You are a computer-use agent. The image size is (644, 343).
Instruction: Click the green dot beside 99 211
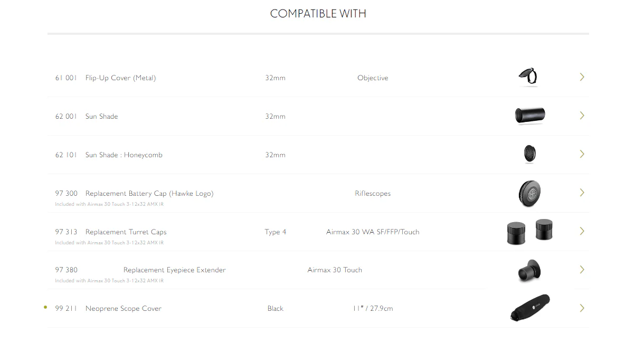[x=45, y=307]
